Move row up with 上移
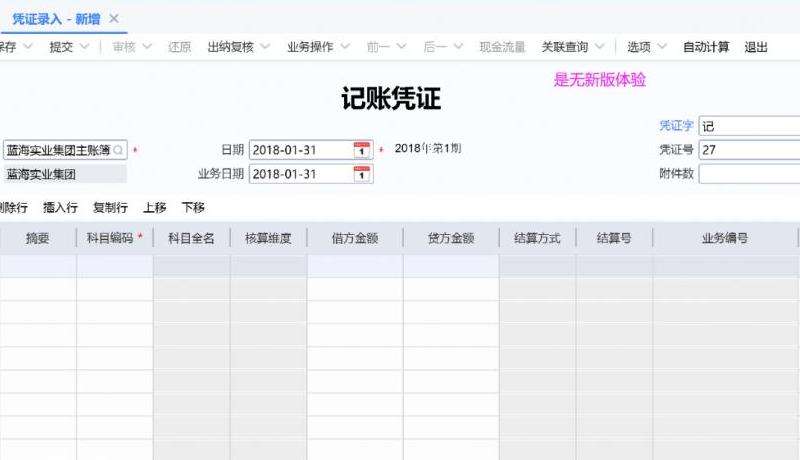Image resolution: width=800 pixels, height=460 pixels. tap(154, 208)
